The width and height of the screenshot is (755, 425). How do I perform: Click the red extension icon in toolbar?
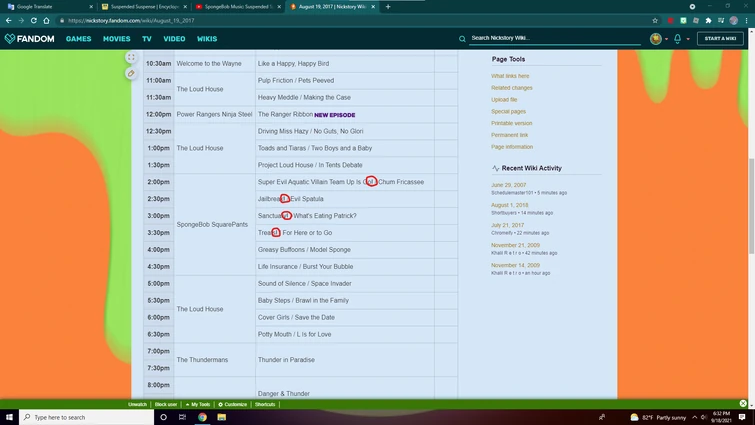670,21
